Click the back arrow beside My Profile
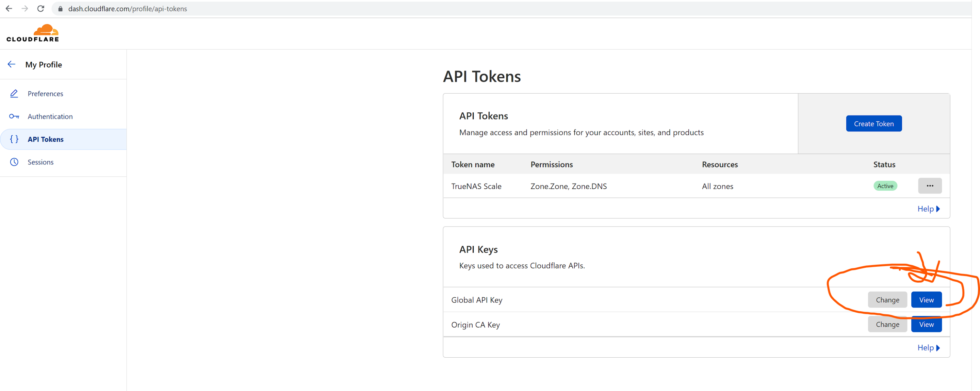The height and width of the screenshot is (391, 980). [x=12, y=64]
